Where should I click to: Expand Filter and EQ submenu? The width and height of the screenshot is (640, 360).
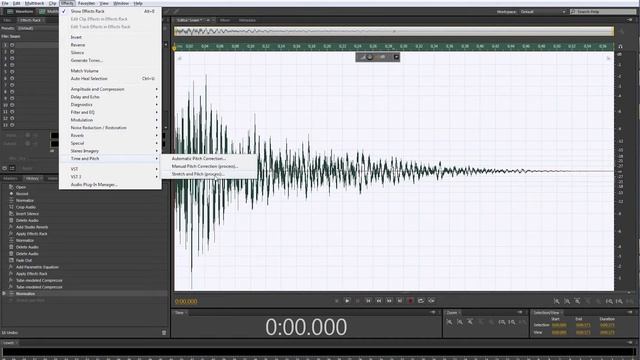tap(110, 112)
